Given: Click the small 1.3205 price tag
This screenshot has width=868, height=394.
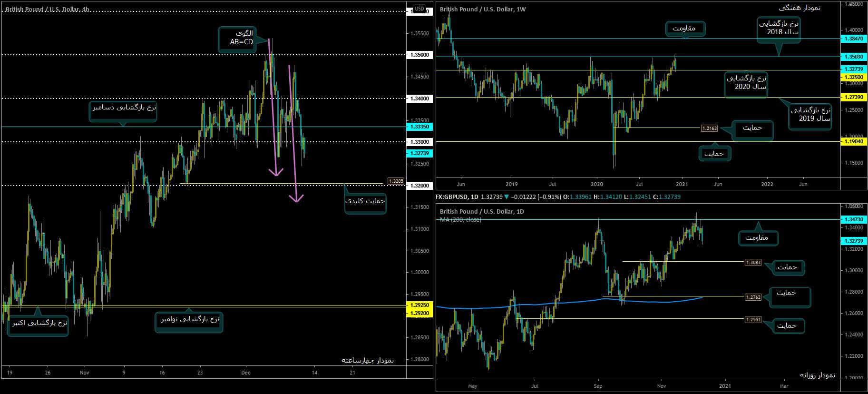Looking at the screenshot, I should click(396, 181).
